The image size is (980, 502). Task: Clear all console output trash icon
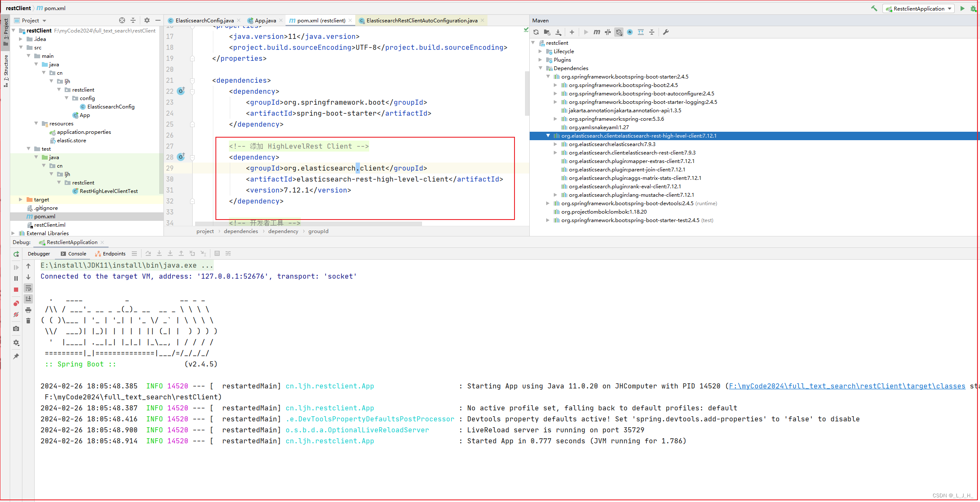pyautogui.click(x=28, y=321)
